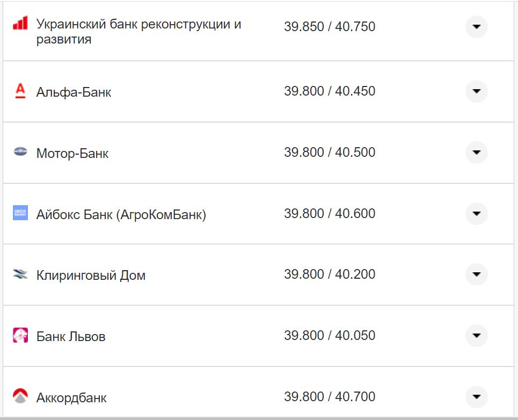
Task: Open the Мотор-Банк dropdown arrow
Action: tap(476, 153)
